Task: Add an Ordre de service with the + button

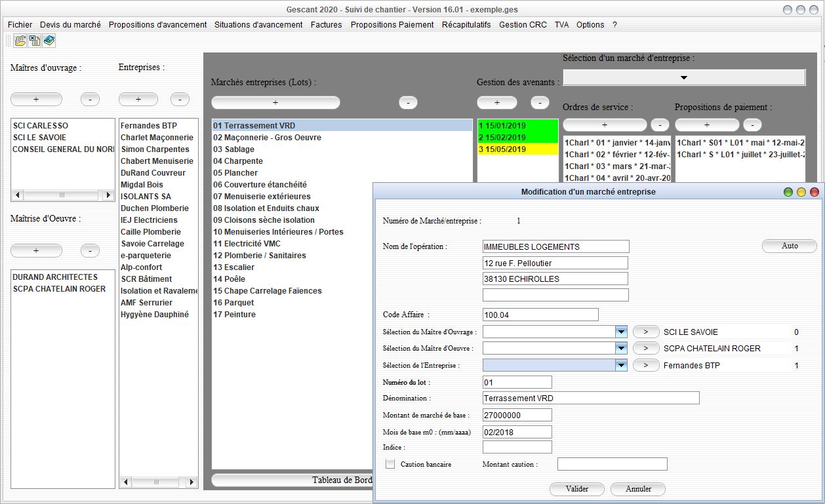Action: click(x=605, y=124)
